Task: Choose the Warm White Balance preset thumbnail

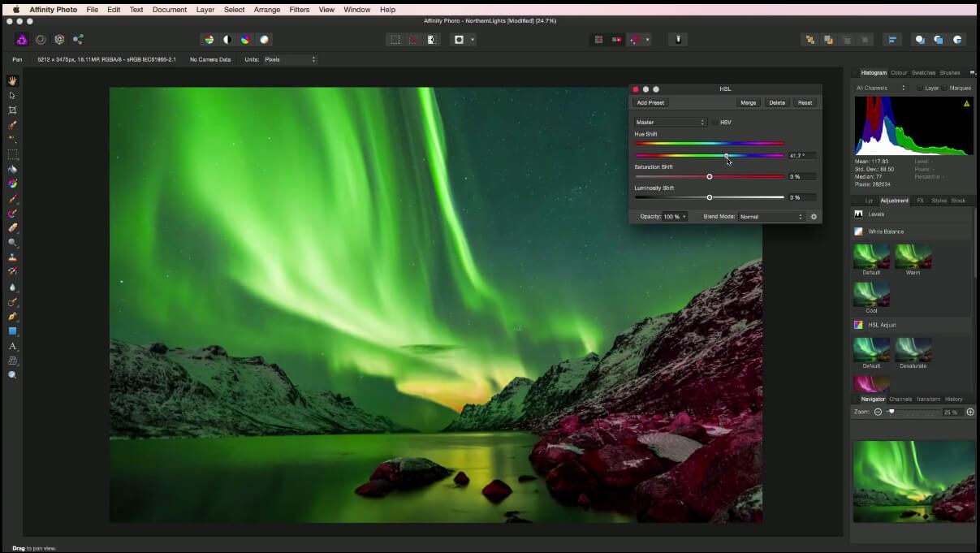Action: [913, 257]
